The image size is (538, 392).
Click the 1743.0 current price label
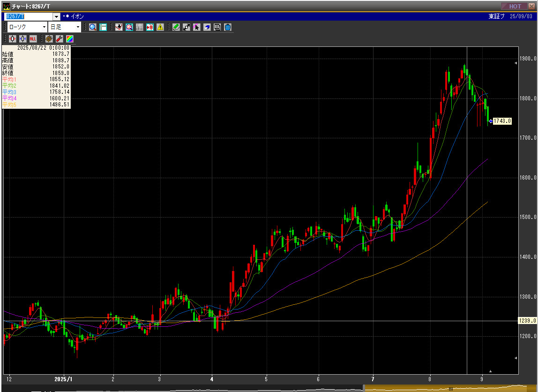click(x=501, y=121)
